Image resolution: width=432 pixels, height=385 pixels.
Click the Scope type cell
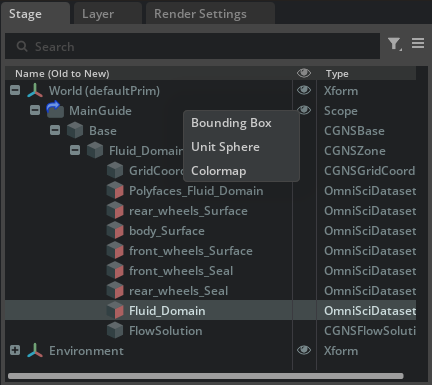click(x=341, y=111)
